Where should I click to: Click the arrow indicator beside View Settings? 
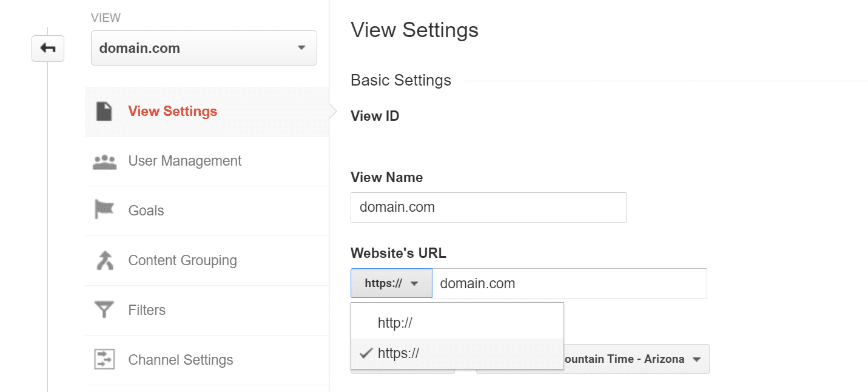click(332, 111)
